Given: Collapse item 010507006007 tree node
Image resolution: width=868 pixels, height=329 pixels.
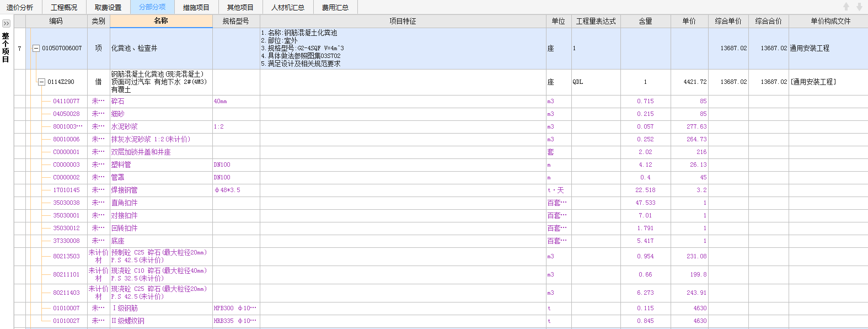Looking at the screenshot, I should point(36,49).
